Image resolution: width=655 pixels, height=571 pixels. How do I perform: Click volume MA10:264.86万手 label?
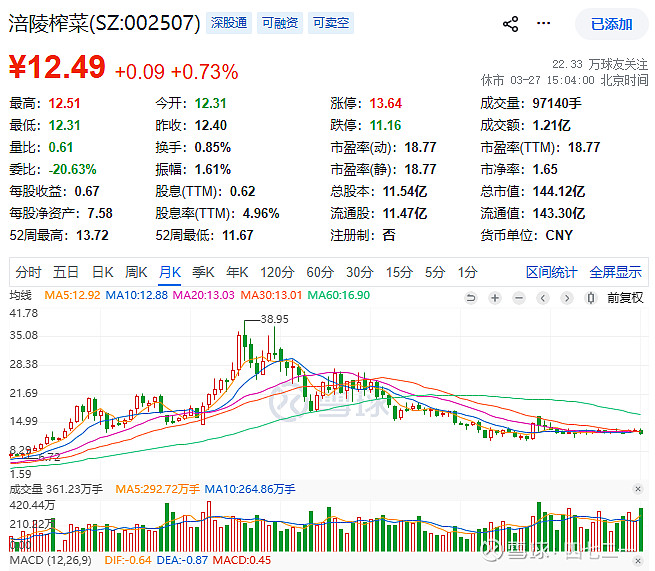click(x=250, y=489)
